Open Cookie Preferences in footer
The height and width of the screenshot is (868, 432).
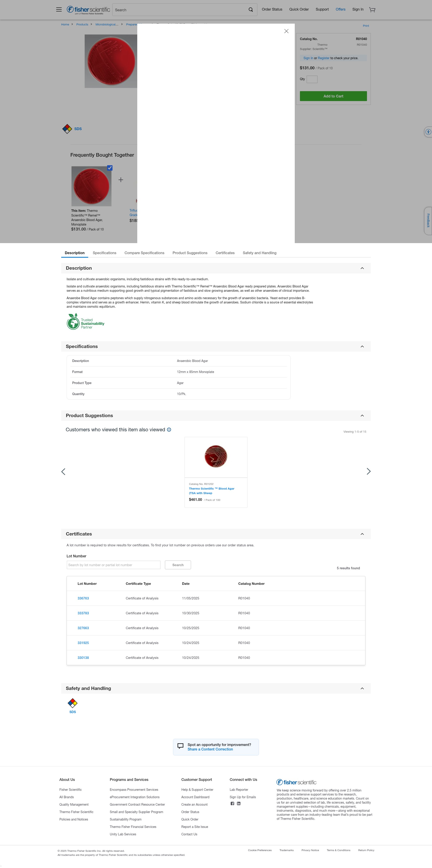pyautogui.click(x=260, y=850)
